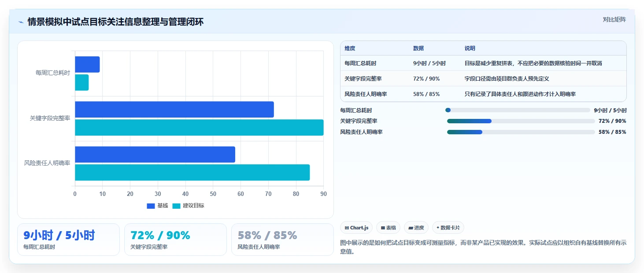Click the footnote starting with 图中展示的是

483,247
